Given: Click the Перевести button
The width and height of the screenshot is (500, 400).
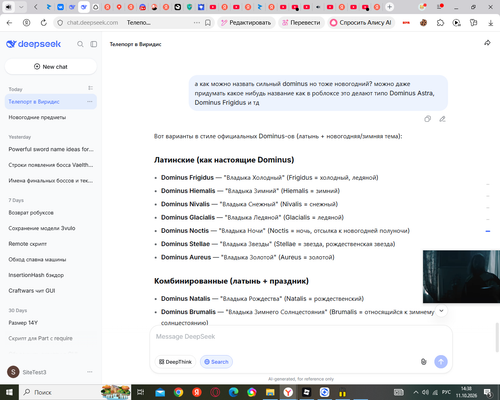Looking at the screenshot, I should tap(301, 23).
